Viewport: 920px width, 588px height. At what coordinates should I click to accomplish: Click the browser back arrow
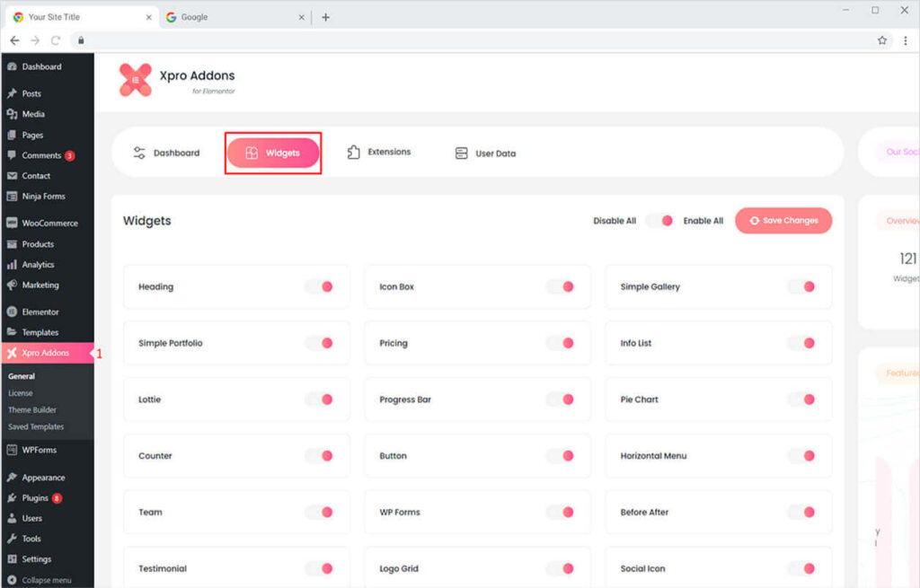point(14,40)
